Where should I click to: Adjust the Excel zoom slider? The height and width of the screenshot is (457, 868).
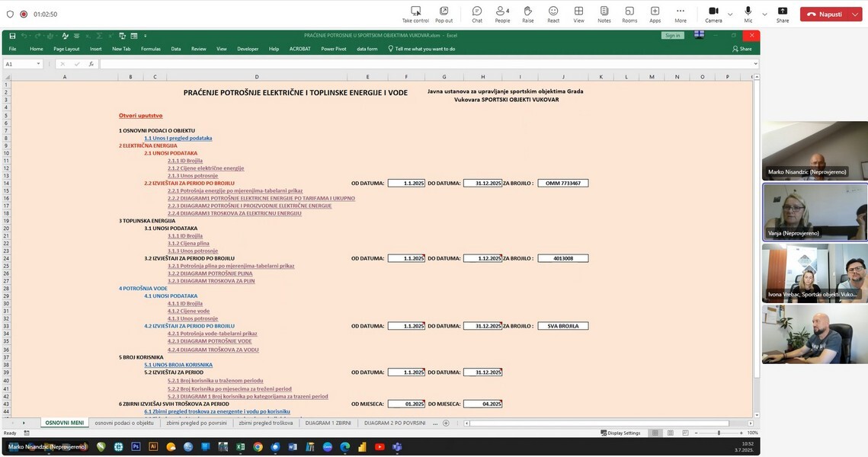719,433
